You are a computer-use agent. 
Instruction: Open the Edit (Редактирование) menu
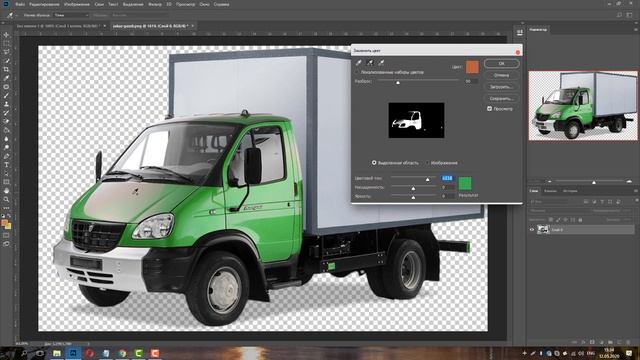pos(45,4)
